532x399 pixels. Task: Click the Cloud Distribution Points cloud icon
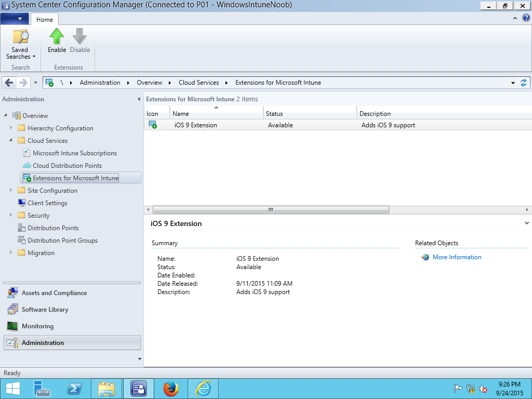pos(27,166)
